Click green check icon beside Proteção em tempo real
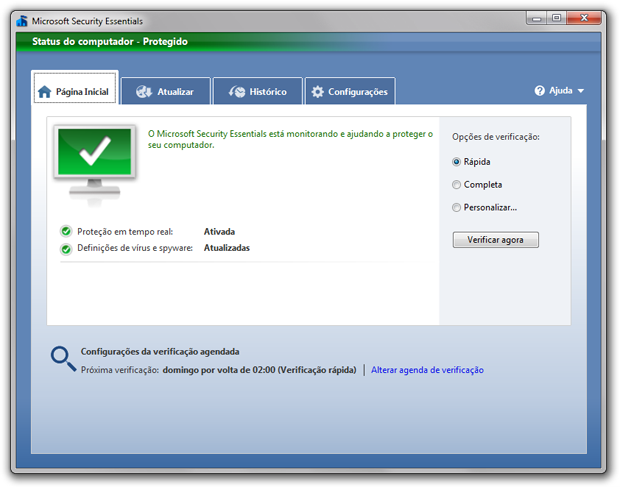 tap(66, 231)
